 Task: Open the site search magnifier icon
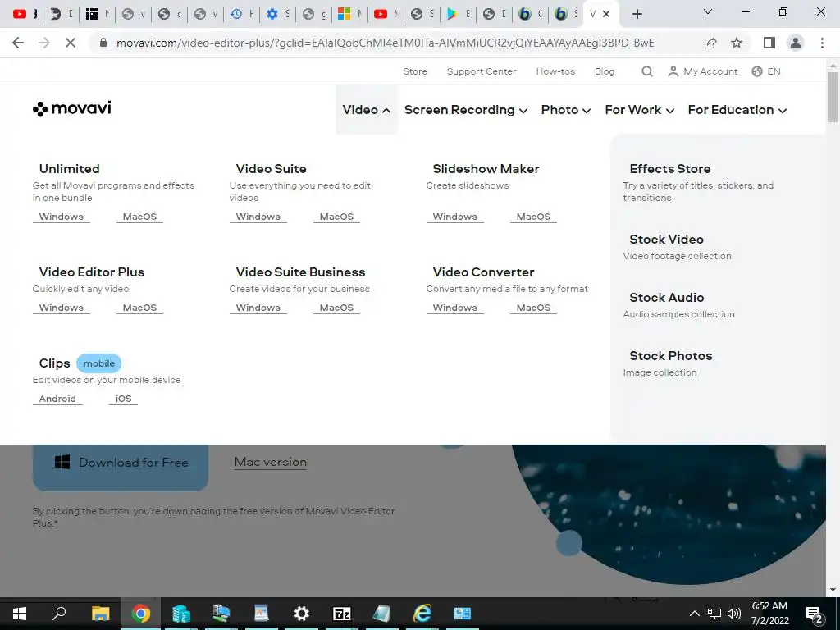coord(647,71)
